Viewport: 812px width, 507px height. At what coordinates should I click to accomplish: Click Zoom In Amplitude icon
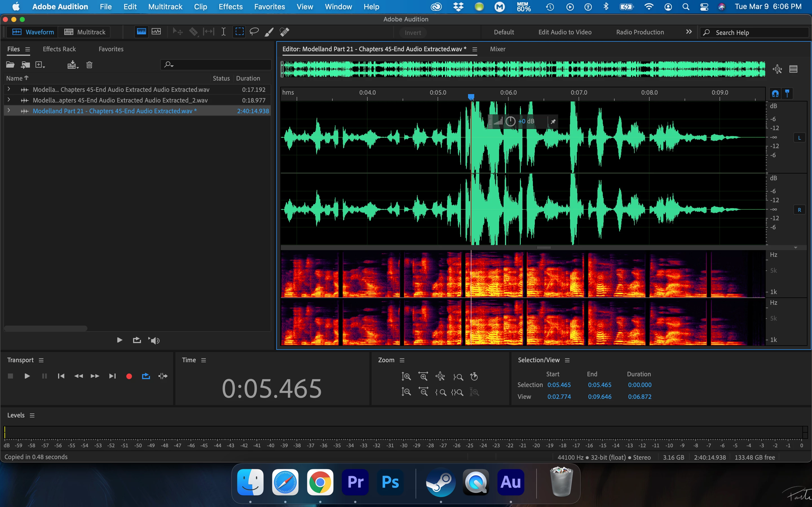406,377
